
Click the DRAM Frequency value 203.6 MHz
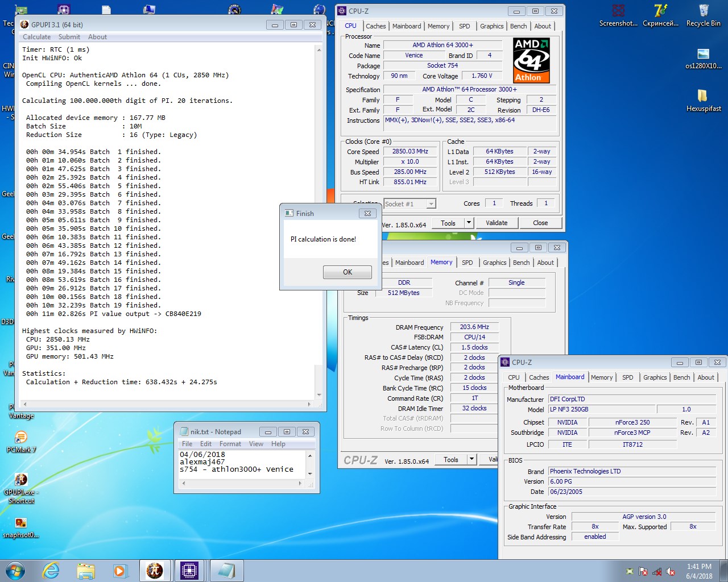[474, 327]
